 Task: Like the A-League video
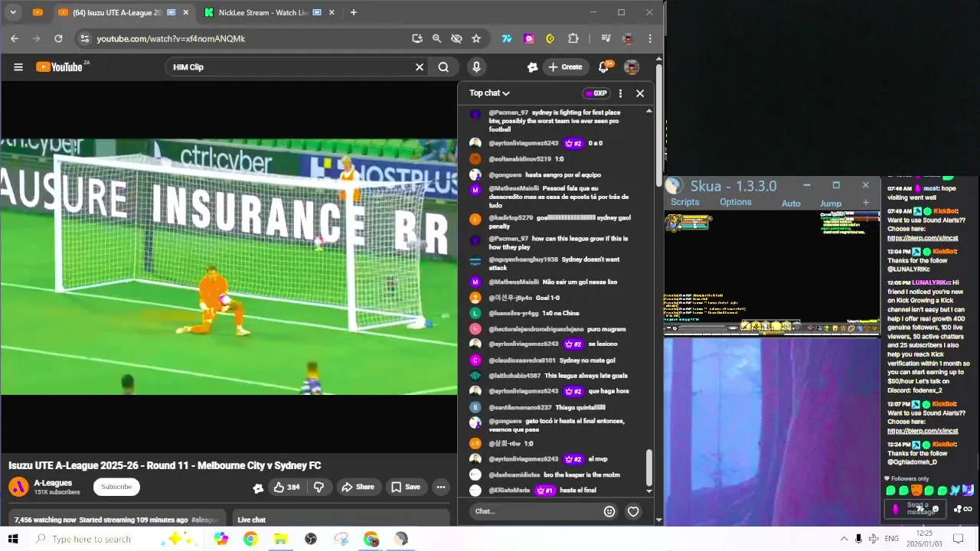click(287, 487)
